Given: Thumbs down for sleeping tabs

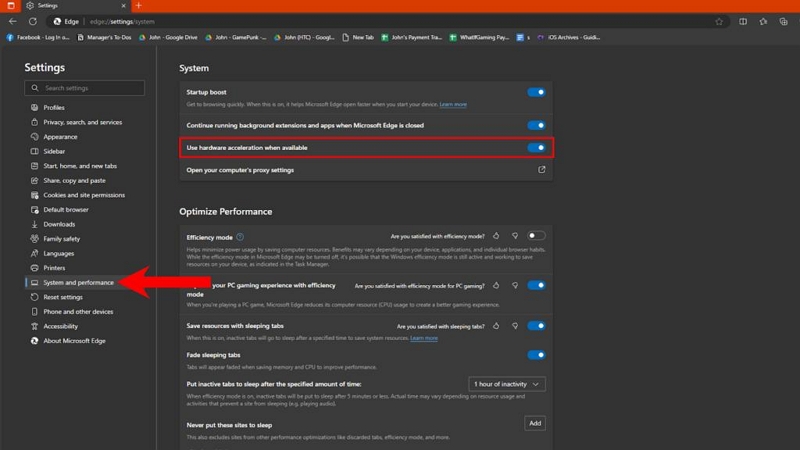Looking at the screenshot, I should 515,326.
